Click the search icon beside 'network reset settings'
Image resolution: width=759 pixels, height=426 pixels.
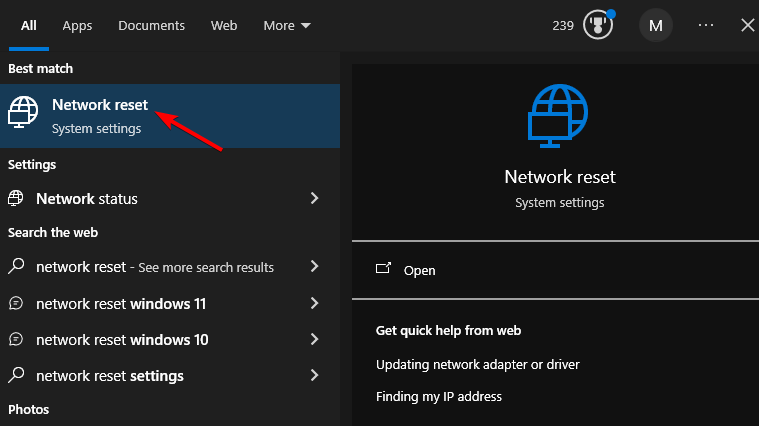[16, 375]
